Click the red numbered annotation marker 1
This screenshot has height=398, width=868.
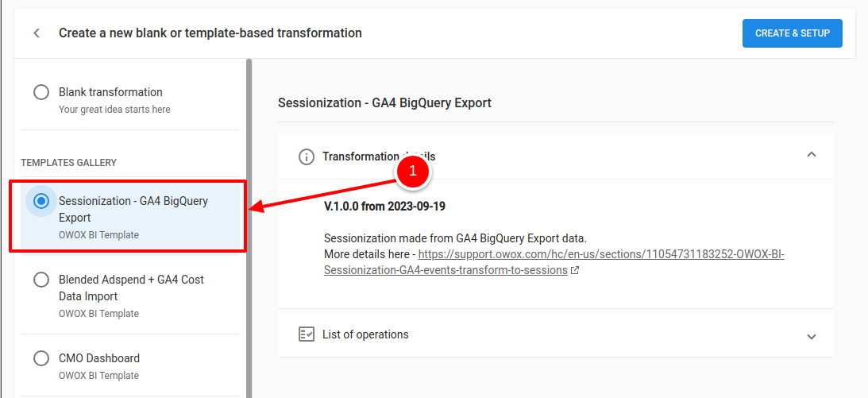[x=412, y=172]
